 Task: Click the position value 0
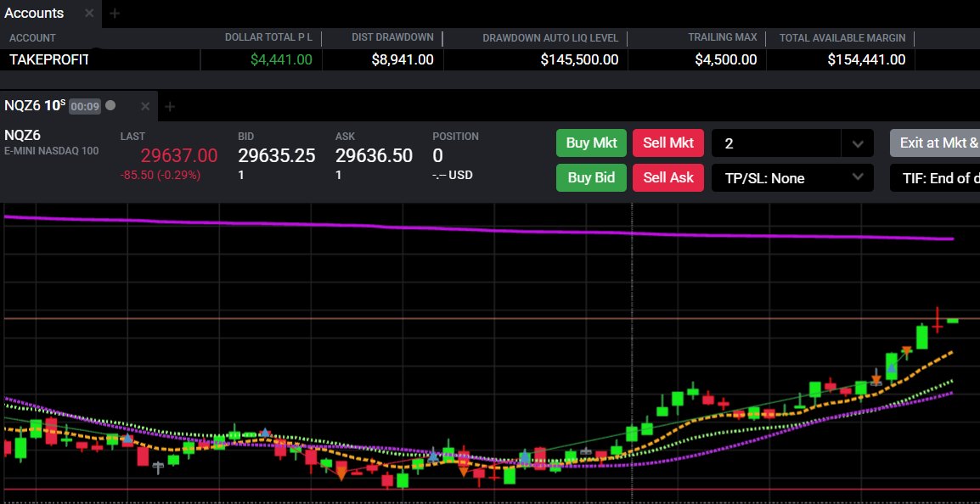pyautogui.click(x=437, y=155)
